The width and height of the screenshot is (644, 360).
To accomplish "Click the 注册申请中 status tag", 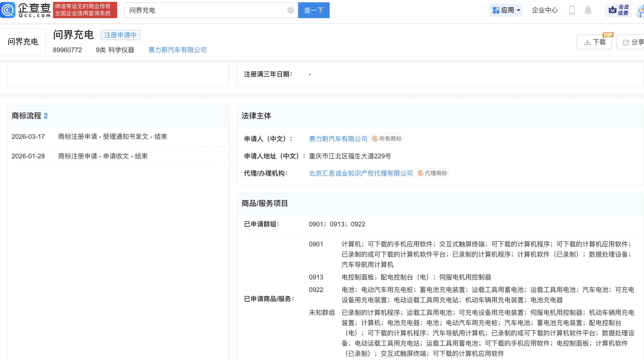I will [120, 35].
